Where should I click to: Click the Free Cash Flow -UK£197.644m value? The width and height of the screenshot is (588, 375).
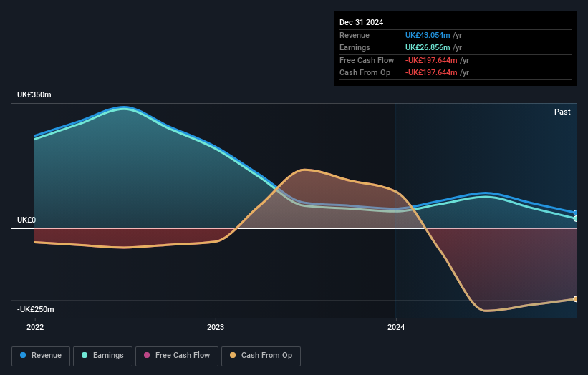(x=431, y=60)
